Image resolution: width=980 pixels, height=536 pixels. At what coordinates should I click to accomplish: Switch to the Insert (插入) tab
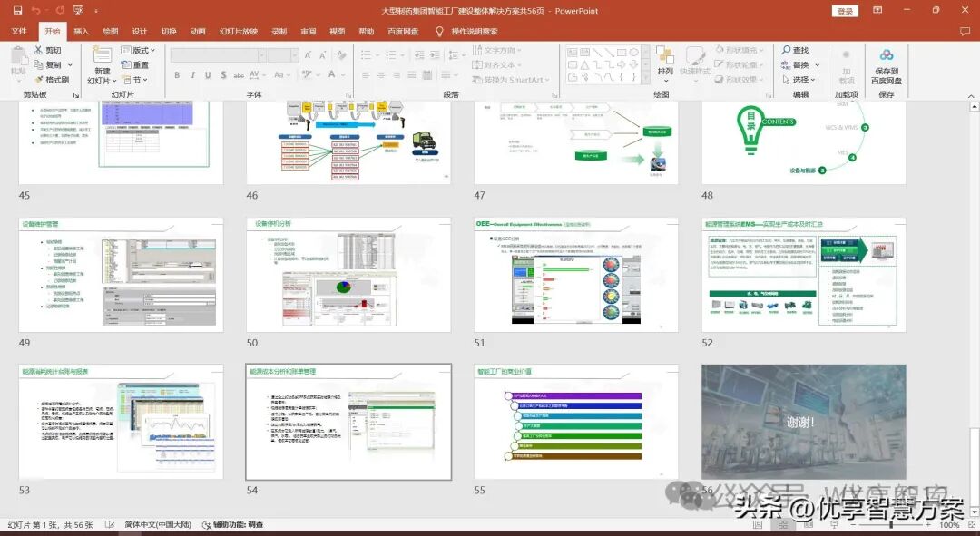(x=82, y=31)
